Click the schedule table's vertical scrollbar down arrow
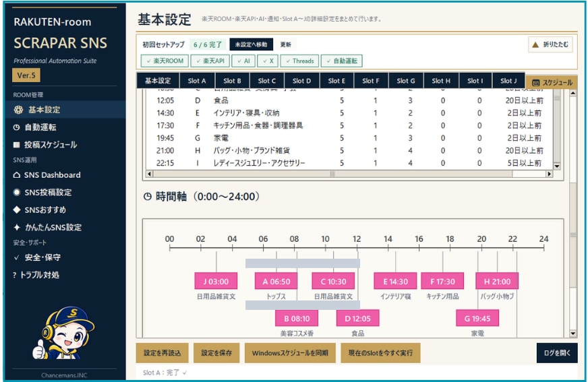The height and width of the screenshot is (382, 588). click(557, 166)
